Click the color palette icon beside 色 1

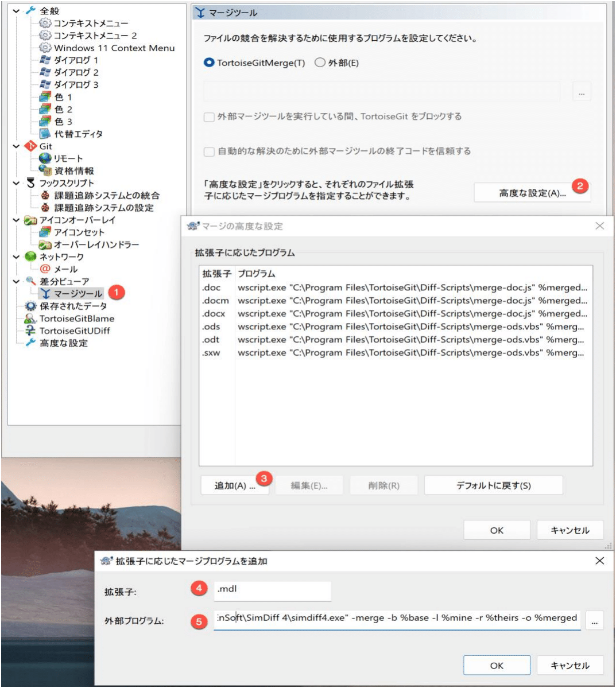(x=45, y=96)
